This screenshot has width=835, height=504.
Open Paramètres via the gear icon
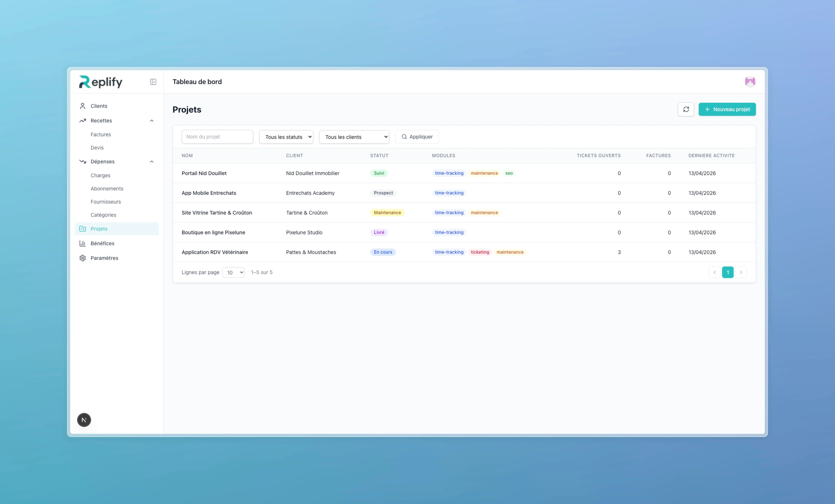[x=82, y=258]
